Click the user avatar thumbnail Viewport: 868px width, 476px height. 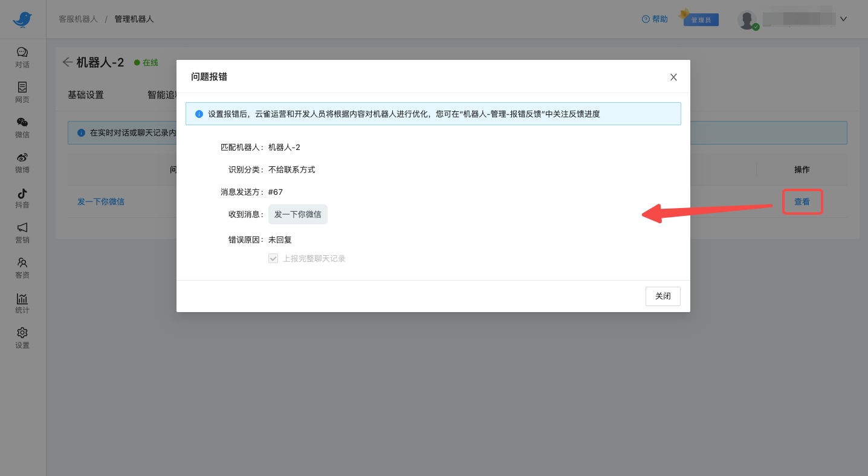coord(748,19)
